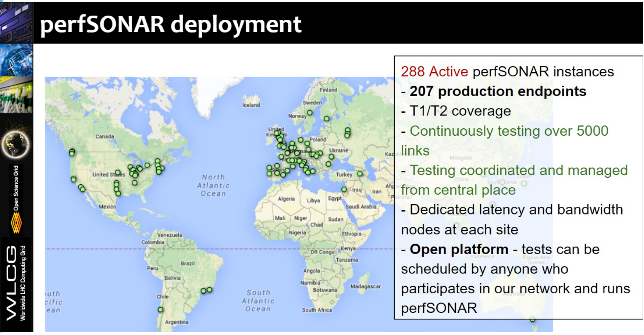Click the South Atlantic Ocean label

point(258,301)
